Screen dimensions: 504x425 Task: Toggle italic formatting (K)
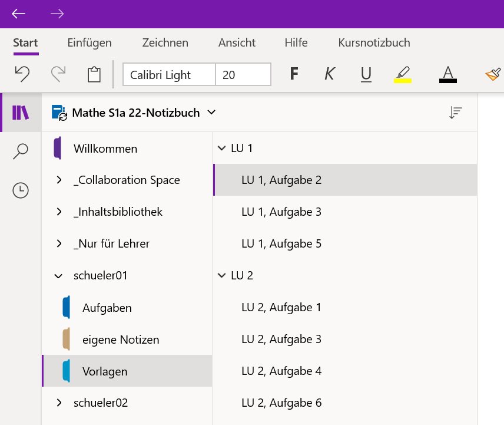pos(330,74)
